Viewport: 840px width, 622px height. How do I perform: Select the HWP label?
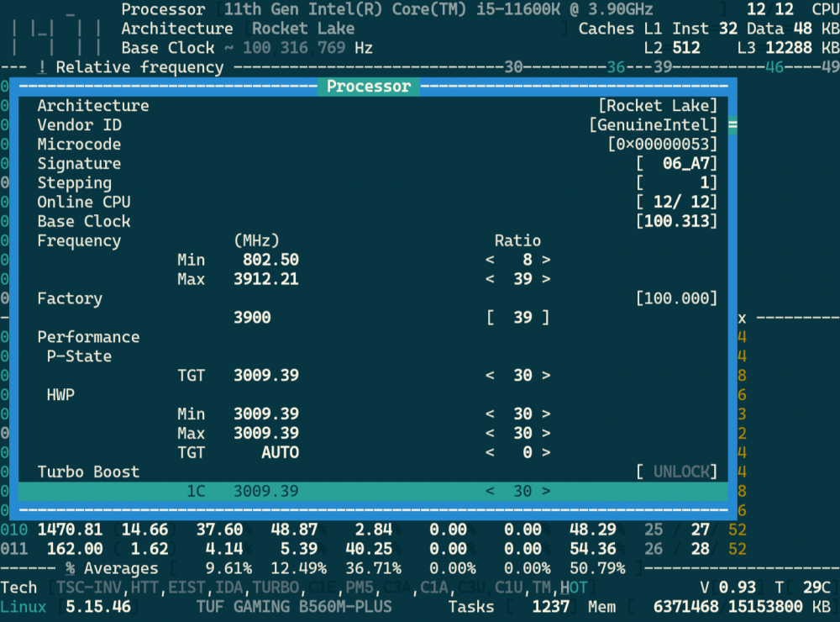pos(60,395)
